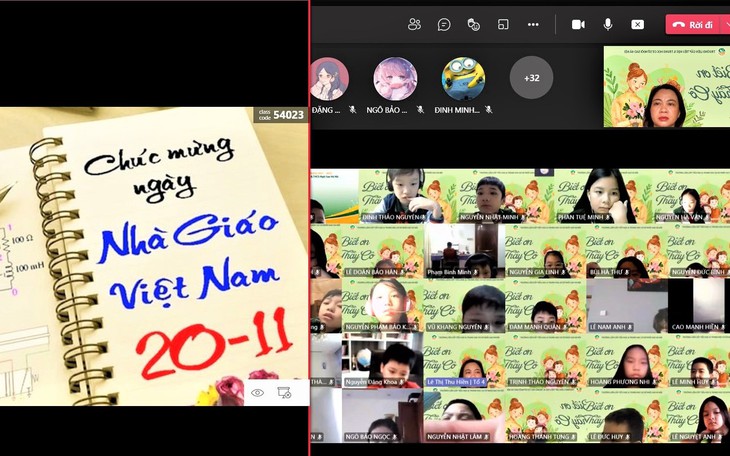This screenshot has height=456, width=730.
Task: Select LÊ ĐỨC HUY video tile
Action: pos(627,416)
